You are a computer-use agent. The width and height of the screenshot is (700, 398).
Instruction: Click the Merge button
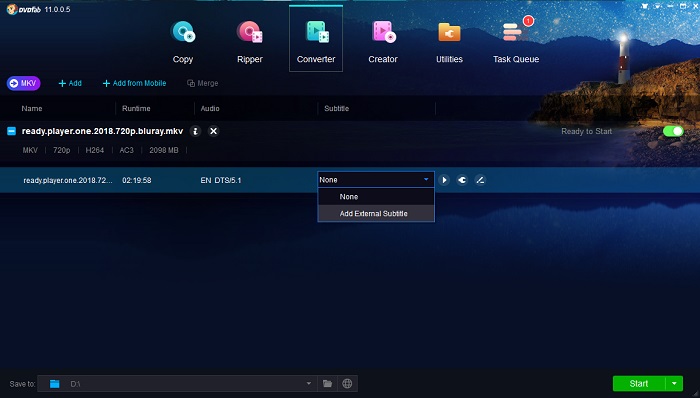click(203, 83)
